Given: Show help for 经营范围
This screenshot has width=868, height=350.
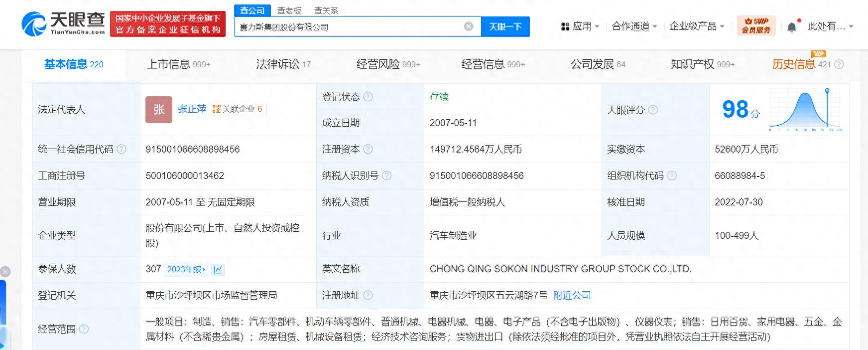Looking at the screenshot, I should coord(84,329).
